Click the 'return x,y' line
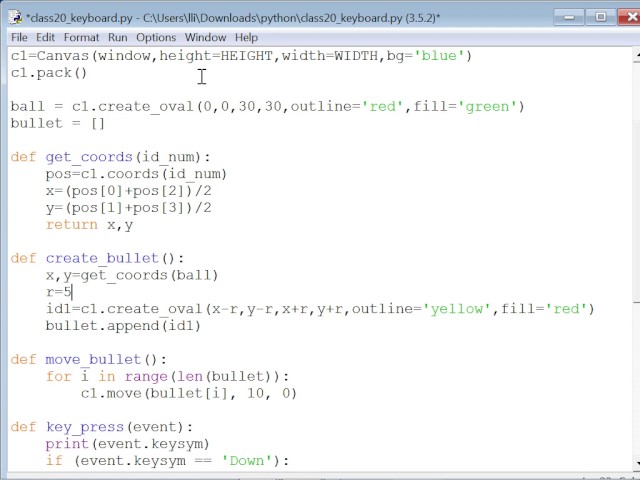The height and width of the screenshot is (480, 640). coord(89,225)
